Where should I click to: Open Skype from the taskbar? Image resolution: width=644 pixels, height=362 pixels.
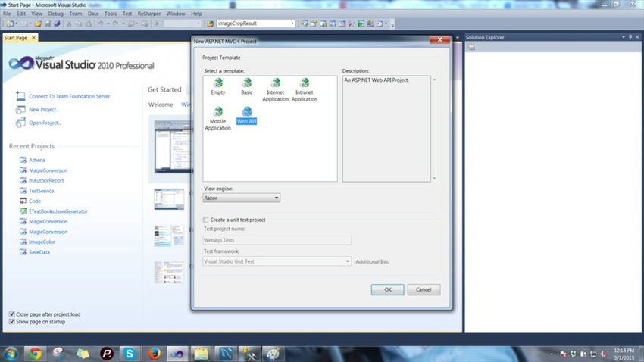pos(130,354)
